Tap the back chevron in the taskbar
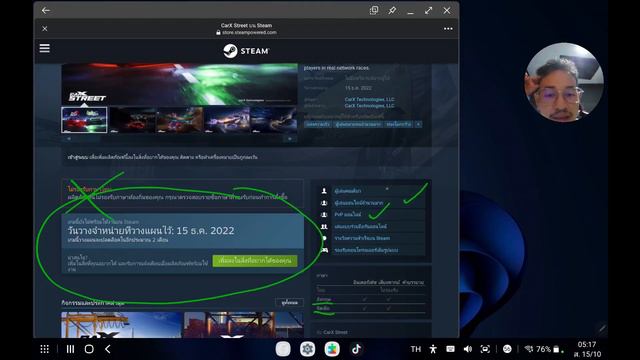The height and width of the screenshot is (360, 640). pos(108,349)
